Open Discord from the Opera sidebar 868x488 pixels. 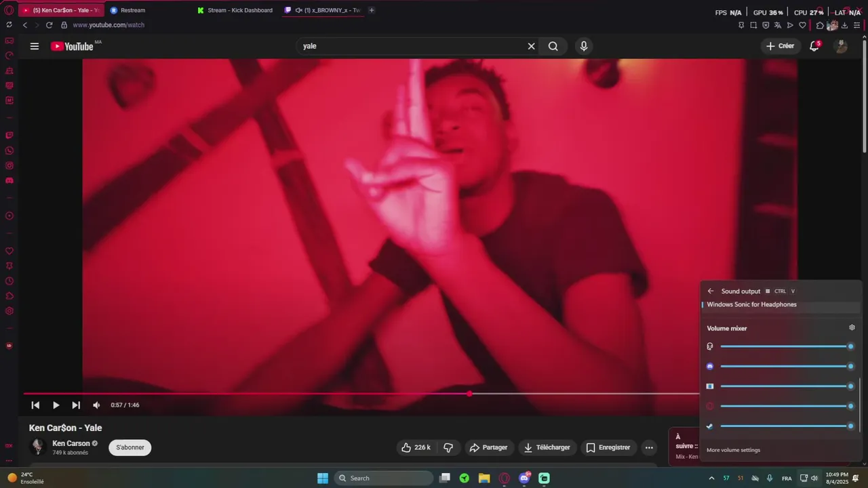[9, 181]
